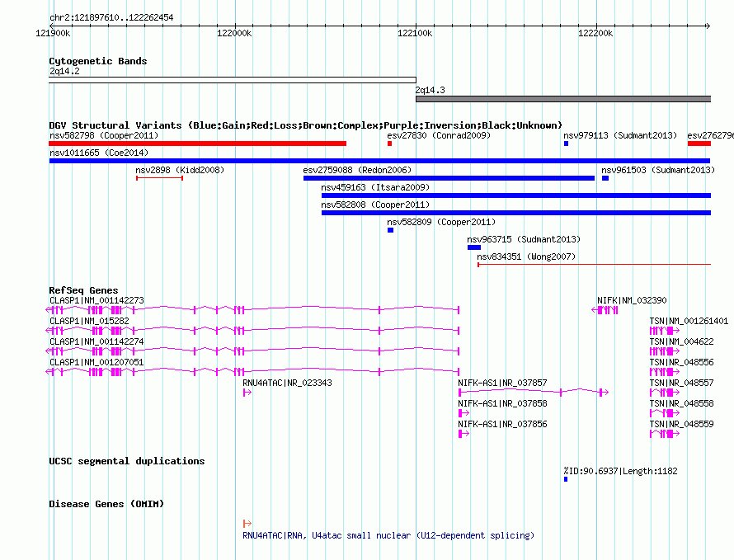Click the esv2762796 red bar at right edge
The width and height of the screenshot is (734, 560).
coord(699,144)
